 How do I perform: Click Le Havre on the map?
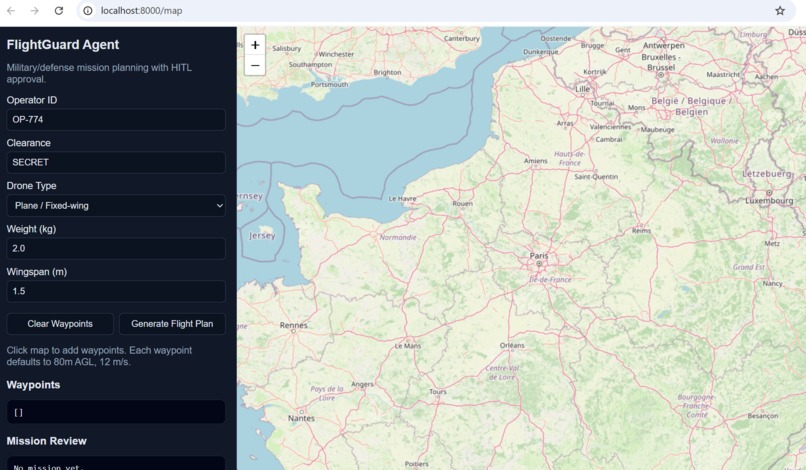point(402,198)
